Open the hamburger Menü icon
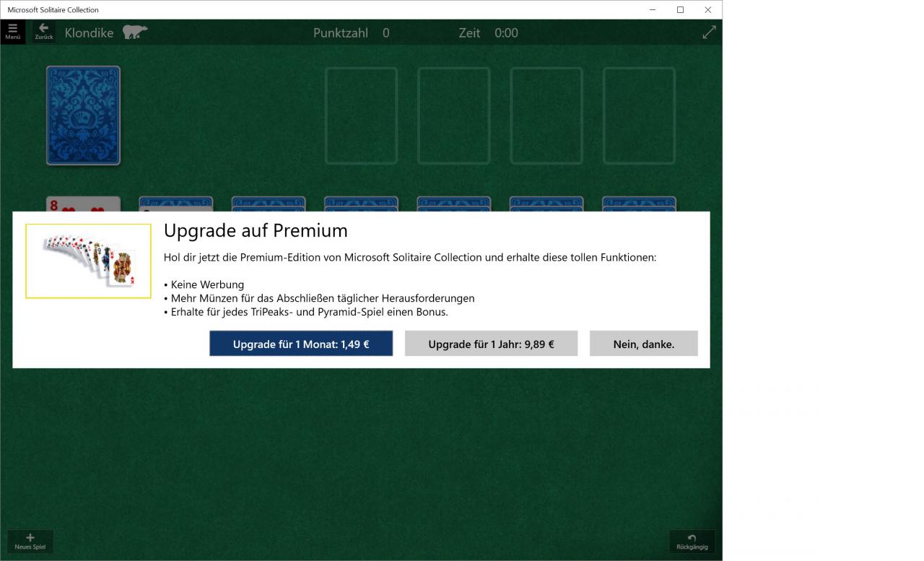The height and width of the screenshot is (561, 924). (13, 32)
